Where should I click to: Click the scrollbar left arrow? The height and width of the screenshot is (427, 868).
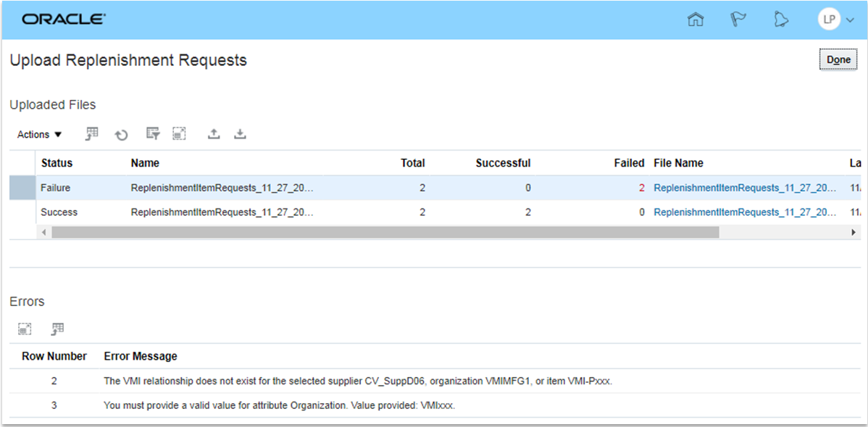coord(43,232)
